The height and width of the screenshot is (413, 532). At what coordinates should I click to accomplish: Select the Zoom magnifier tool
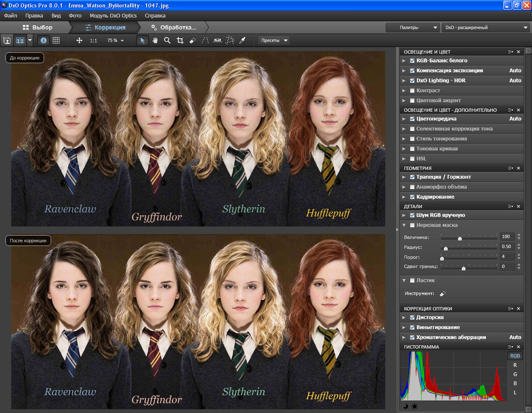point(167,40)
